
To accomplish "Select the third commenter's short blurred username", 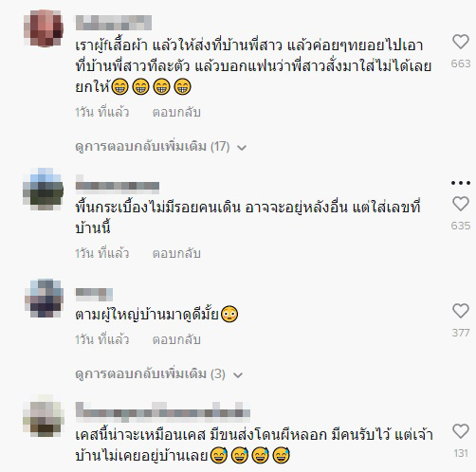I will coord(94,295).
